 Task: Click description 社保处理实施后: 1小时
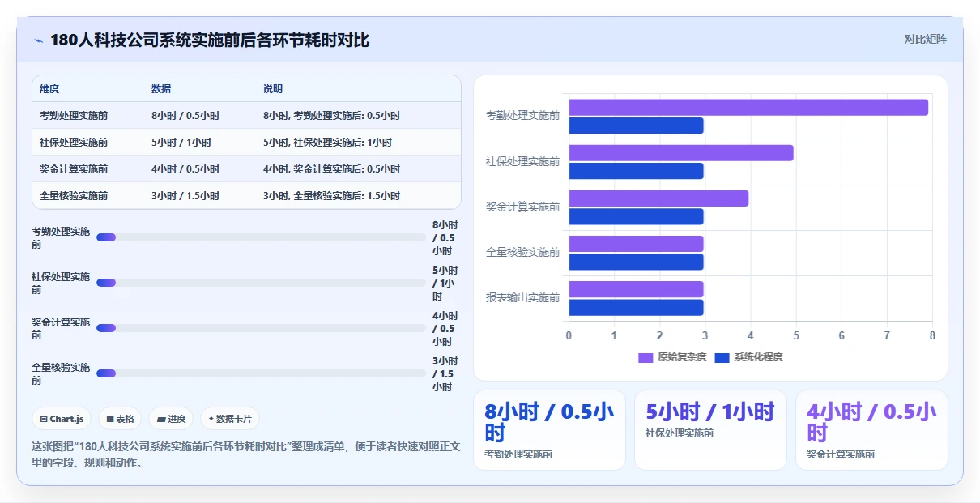343,143
